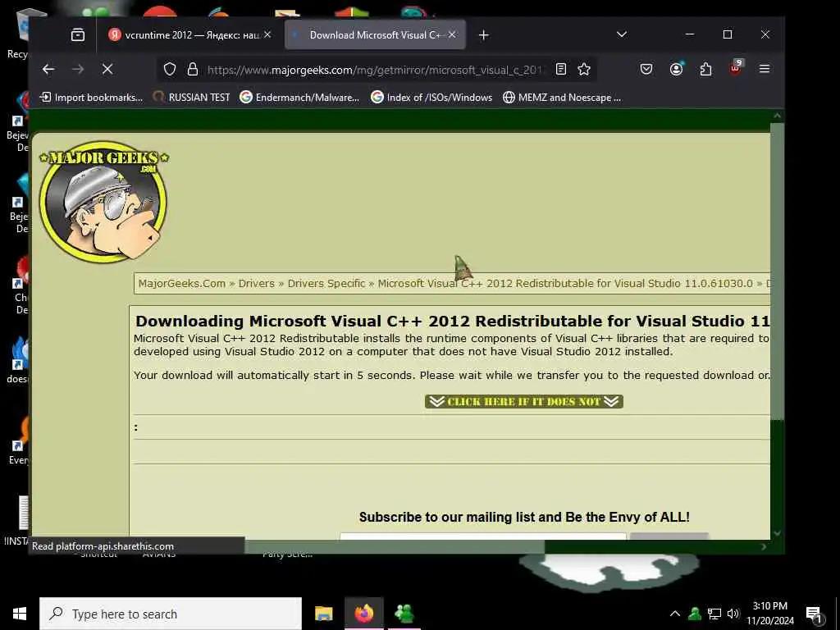Open network status tray icon
This screenshot has height=630, width=840.
point(714,614)
